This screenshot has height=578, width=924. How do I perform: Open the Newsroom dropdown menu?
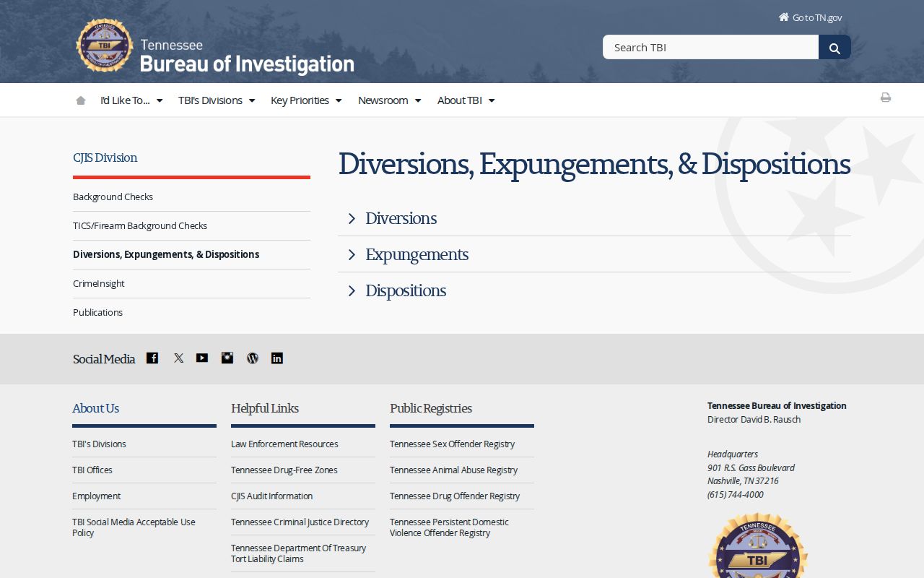tap(390, 100)
